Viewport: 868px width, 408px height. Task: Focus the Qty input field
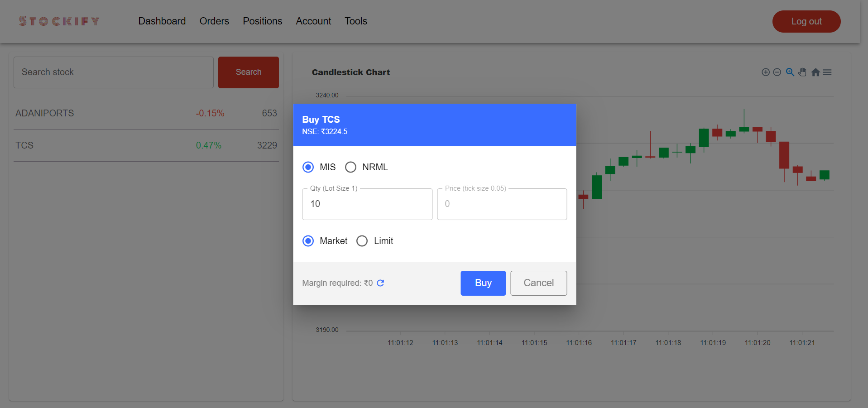coord(367,204)
